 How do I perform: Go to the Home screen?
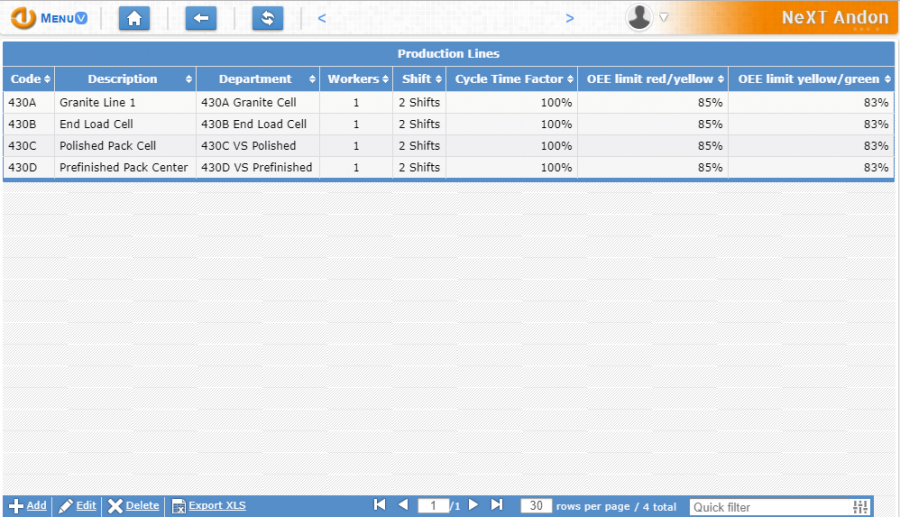134,18
